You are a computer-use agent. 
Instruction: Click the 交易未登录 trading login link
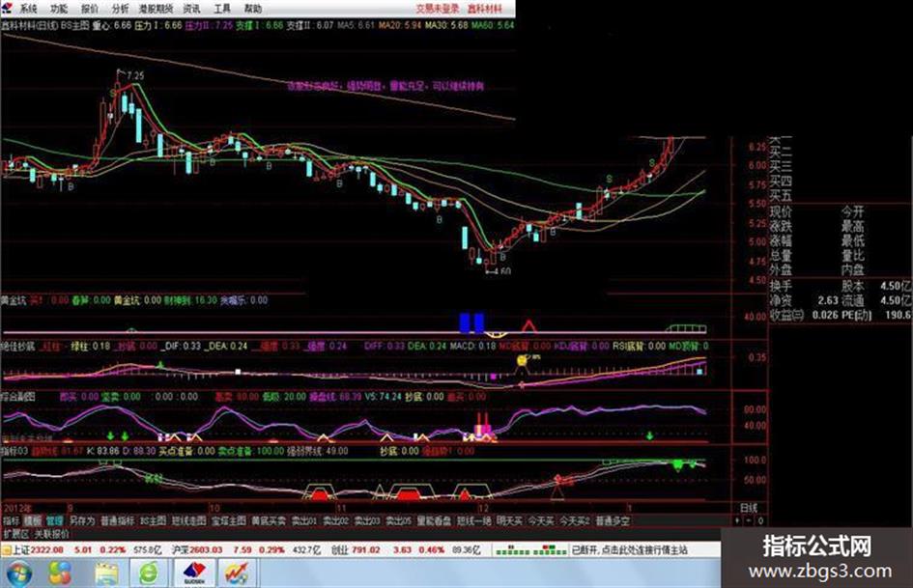point(438,8)
